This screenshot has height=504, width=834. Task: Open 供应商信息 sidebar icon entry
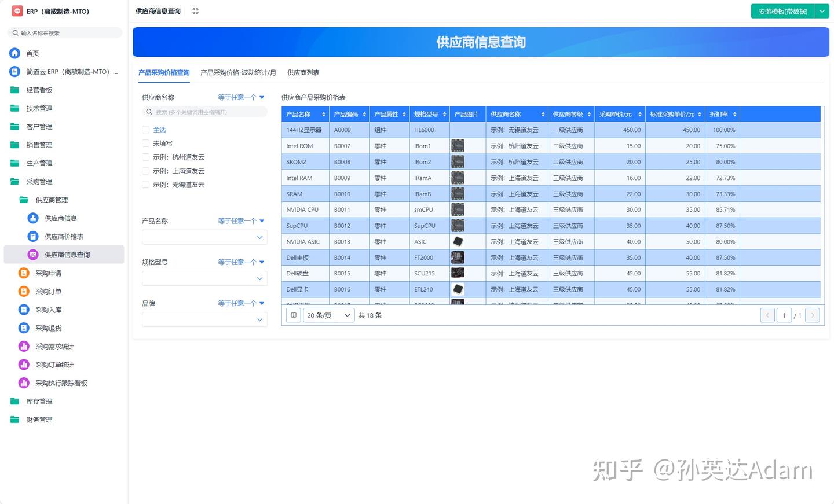[33, 218]
